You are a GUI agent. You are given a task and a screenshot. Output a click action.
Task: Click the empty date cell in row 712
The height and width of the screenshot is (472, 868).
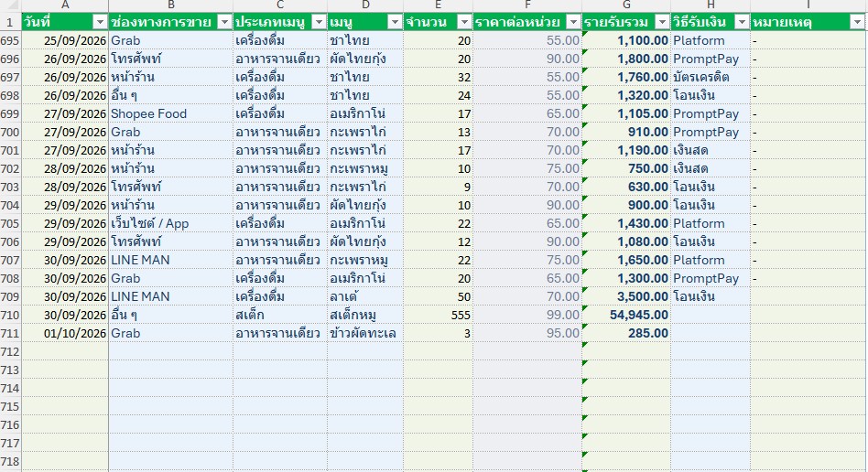pos(65,351)
